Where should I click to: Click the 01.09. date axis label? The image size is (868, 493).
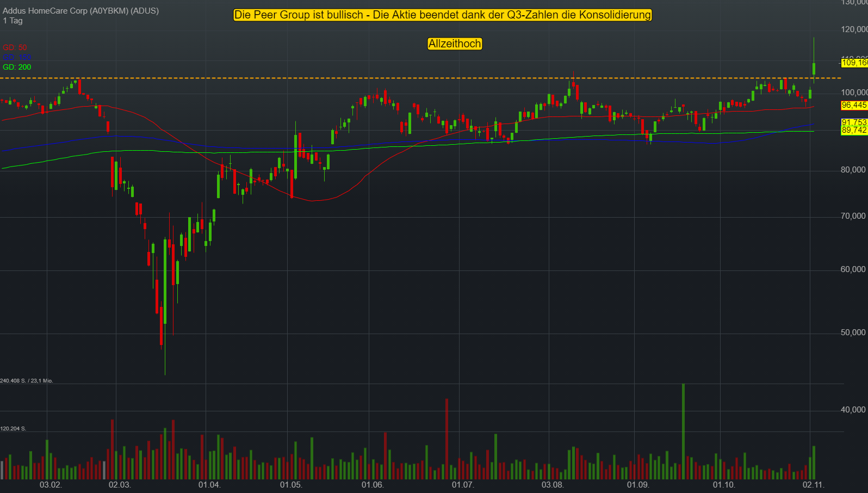click(638, 485)
